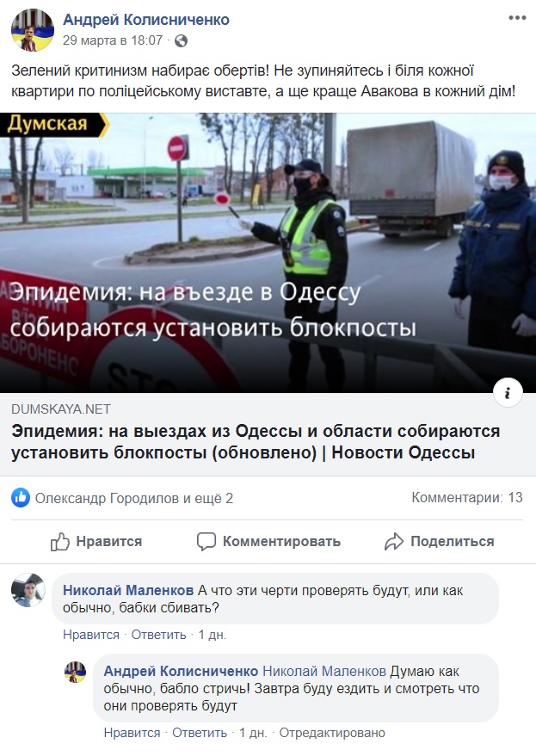
Task: Show the list of people who reacted
Action: click(134, 498)
